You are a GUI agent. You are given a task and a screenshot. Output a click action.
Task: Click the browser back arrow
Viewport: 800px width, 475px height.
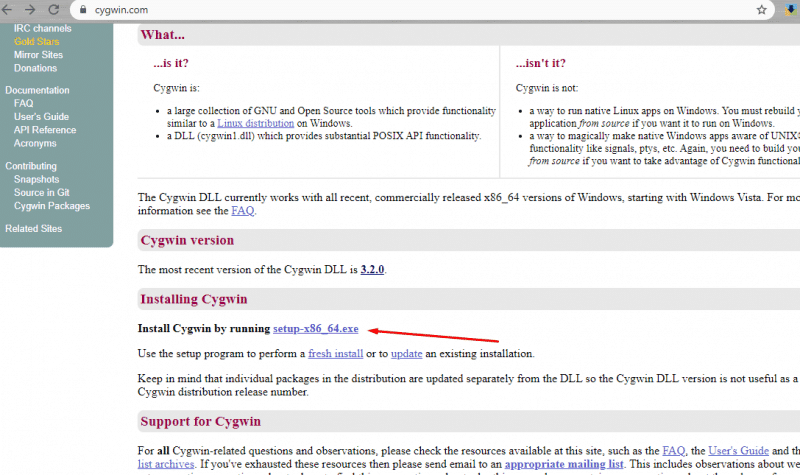point(7,10)
